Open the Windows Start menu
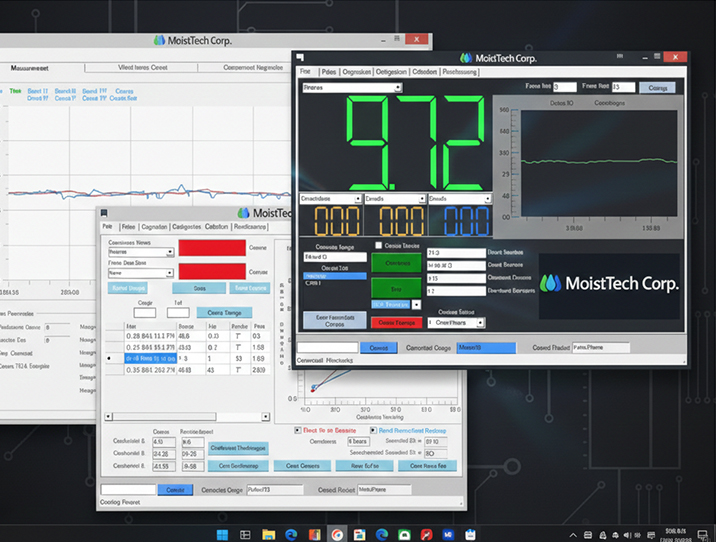This screenshot has height=542, width=716. 222,534
